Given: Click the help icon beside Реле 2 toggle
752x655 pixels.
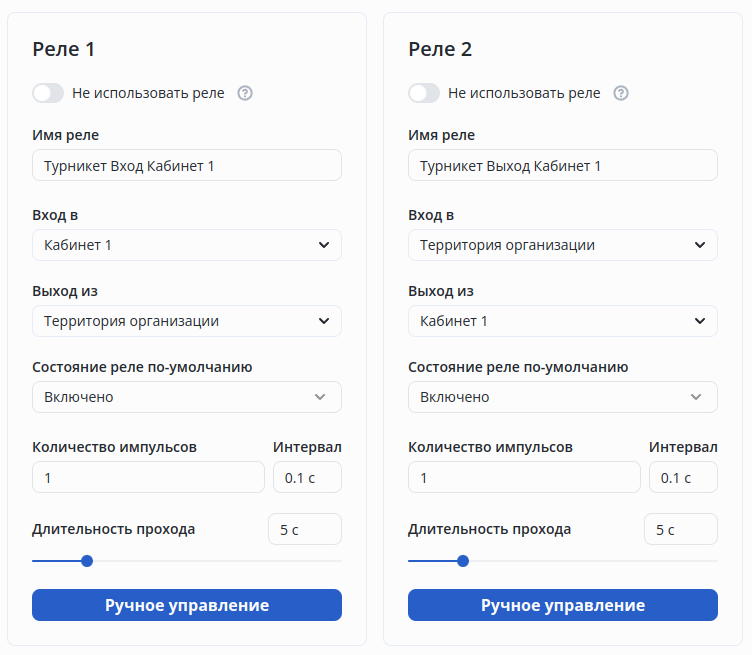Looking at the screenshot, I should click(621, 93).
